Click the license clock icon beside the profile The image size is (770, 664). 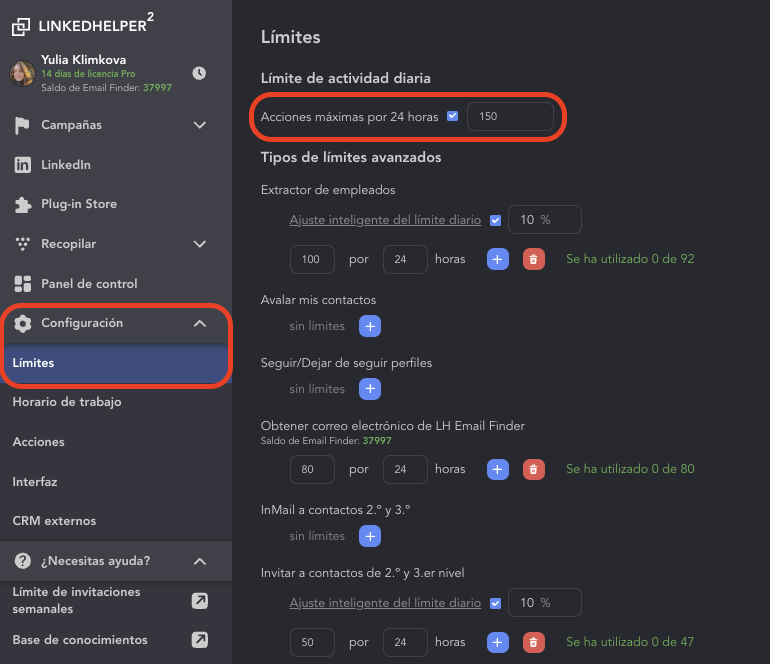click(x=199, y=73)
